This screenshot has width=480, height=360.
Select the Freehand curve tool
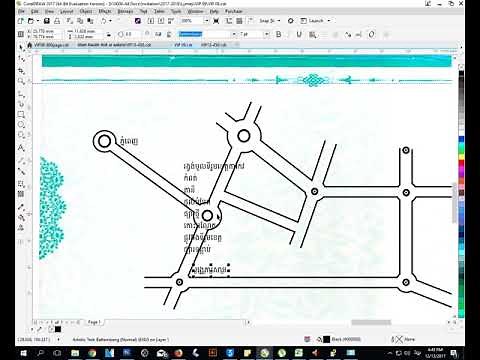[x=21, y=94]
